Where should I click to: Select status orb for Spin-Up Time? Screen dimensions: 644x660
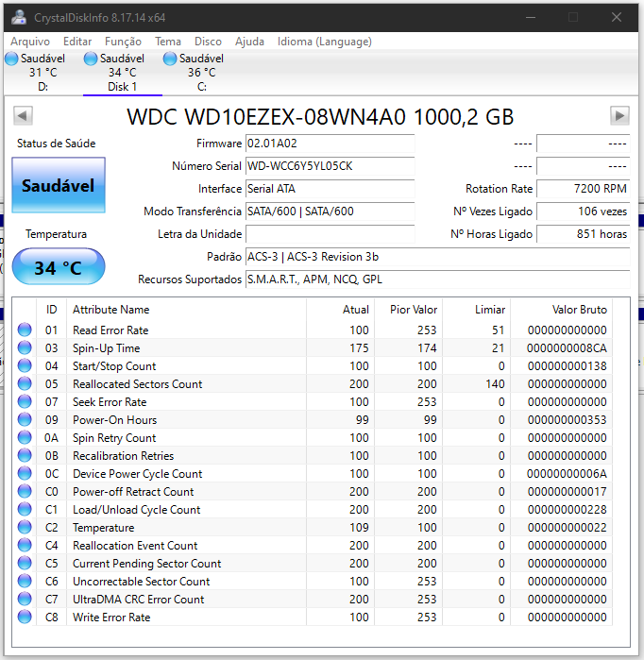[25, 347]
